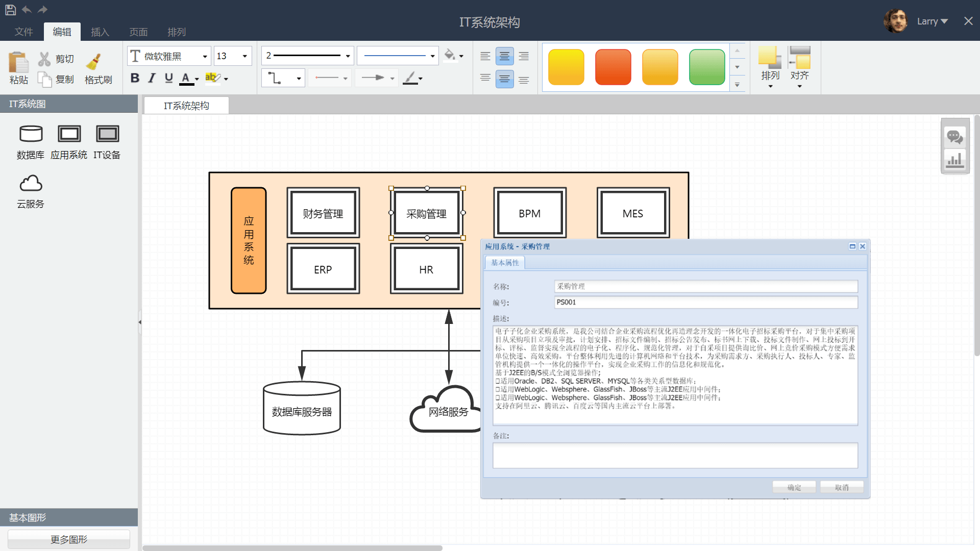This screenshot has width=980, height=551.
Task: Switch to the 插入 menu tab
Action: pyautogui.click(x=100, y=32)
